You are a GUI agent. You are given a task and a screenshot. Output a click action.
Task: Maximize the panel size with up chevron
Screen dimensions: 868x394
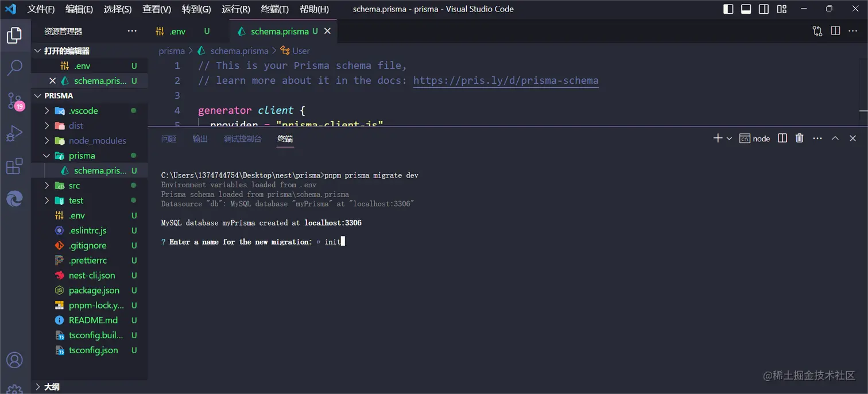(835, 138)
